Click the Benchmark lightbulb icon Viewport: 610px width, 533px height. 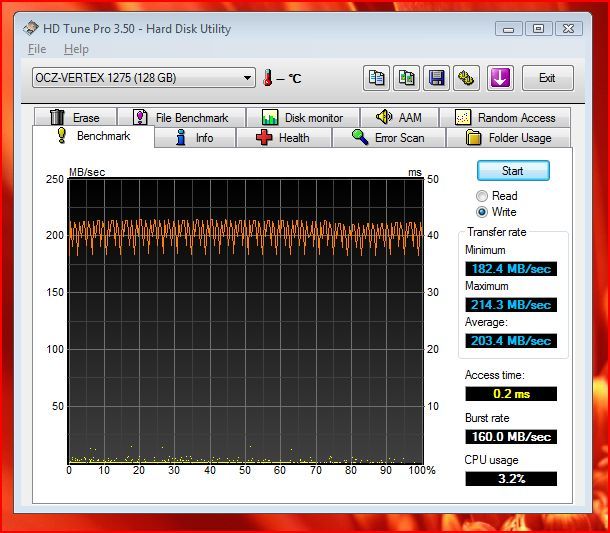tap(61, 135)
